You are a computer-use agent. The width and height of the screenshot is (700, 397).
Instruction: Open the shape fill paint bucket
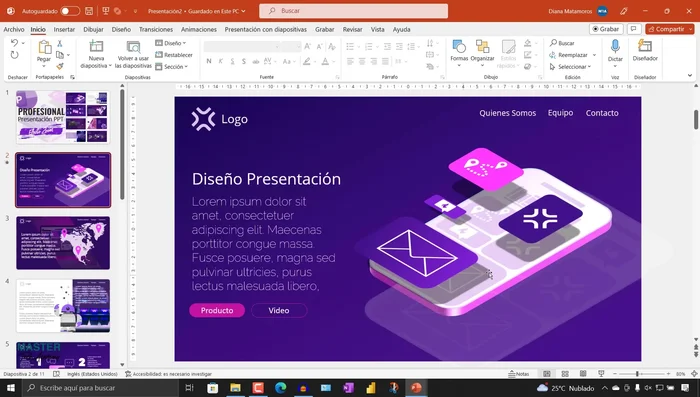[528, 43]
